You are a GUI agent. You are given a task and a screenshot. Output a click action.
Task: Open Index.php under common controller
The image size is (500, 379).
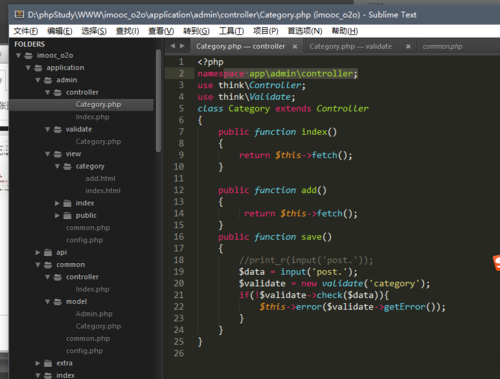pos(92,289)
